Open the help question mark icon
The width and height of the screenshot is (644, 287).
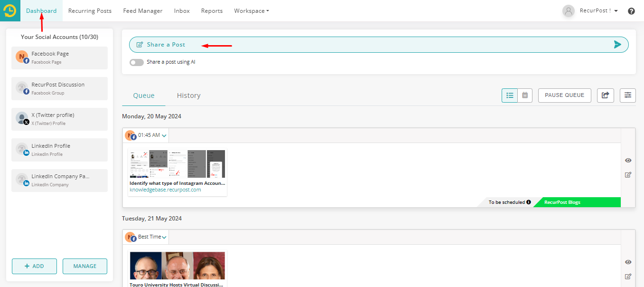pos(631,11)
